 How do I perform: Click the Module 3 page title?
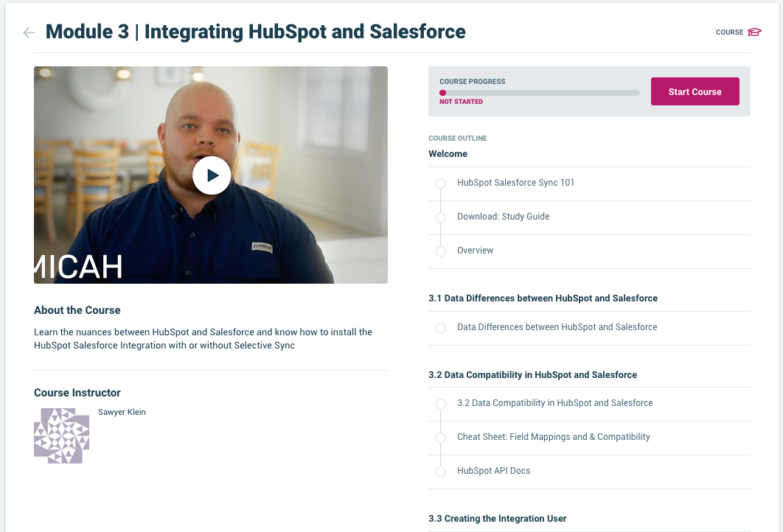click(x=256, y=32)
